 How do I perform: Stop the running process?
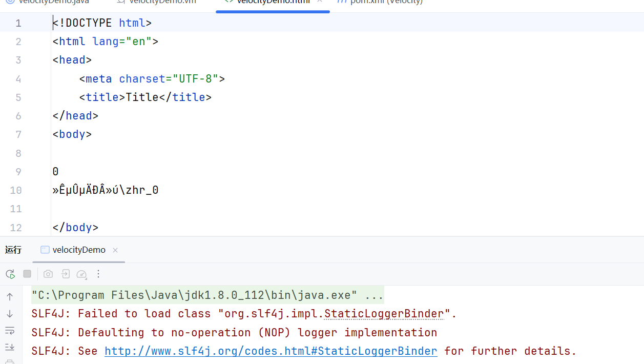27,274
